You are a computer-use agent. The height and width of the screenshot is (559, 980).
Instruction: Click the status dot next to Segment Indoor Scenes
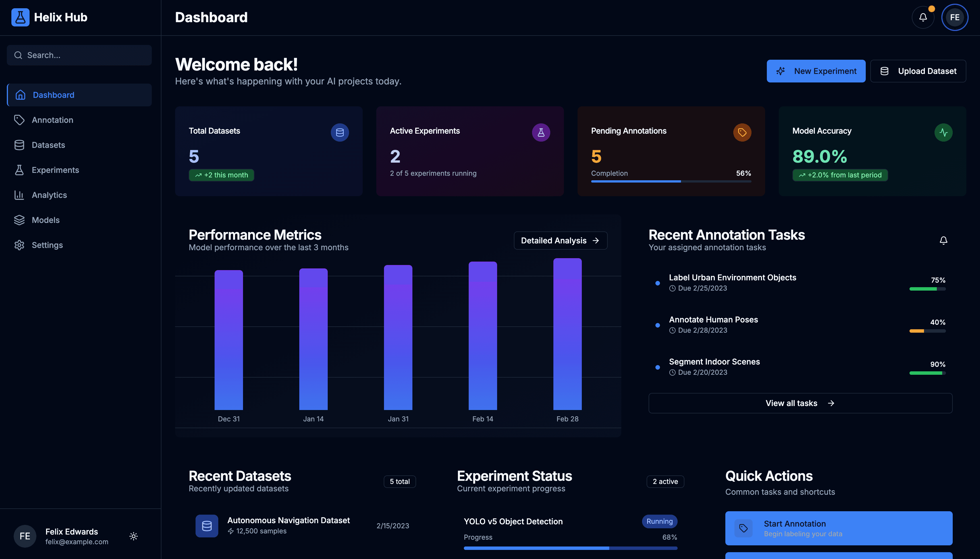pos(658,367)
